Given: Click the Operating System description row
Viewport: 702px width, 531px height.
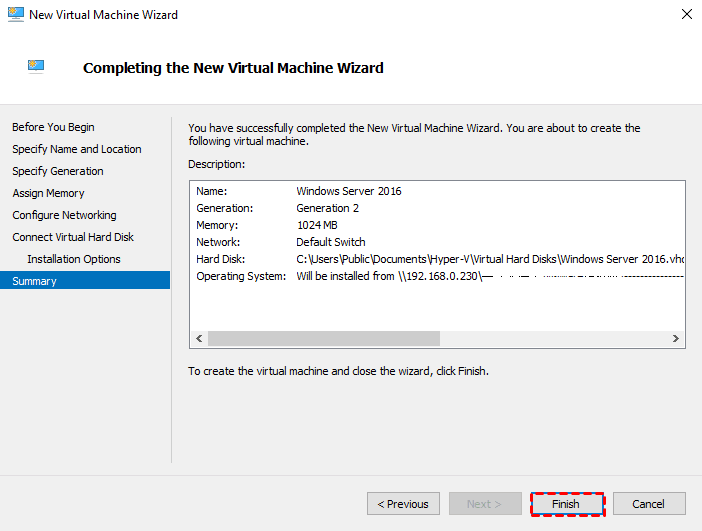Looking at the screenshot, I should (440, 276).
